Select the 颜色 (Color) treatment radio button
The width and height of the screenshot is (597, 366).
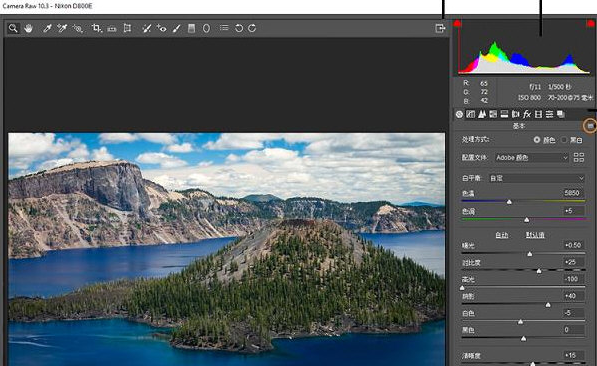point(537,140)
